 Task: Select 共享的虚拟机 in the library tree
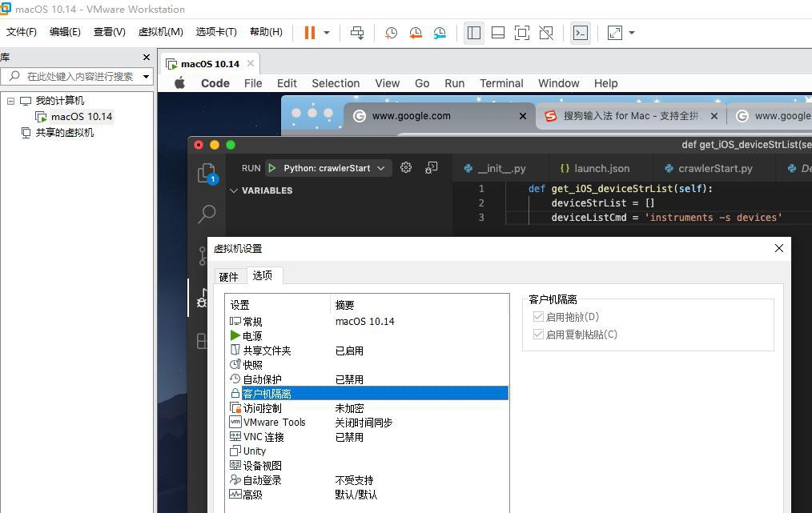64,133
